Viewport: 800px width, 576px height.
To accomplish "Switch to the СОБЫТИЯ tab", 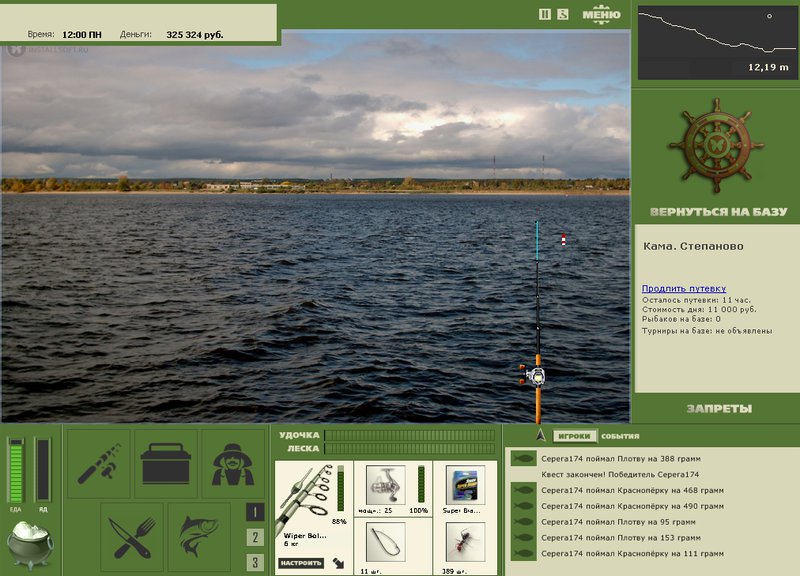I will 620,436.
